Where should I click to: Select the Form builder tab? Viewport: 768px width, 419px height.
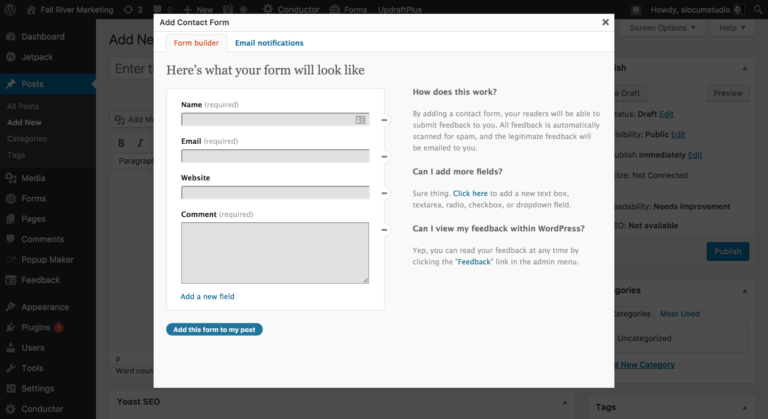click(196, 43)
